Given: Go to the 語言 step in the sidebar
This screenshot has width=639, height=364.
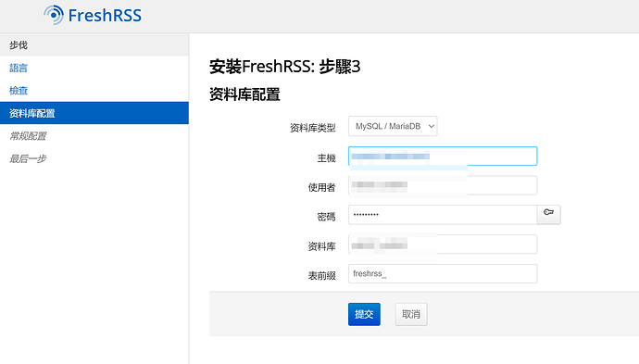Looking at the screenshot, I should point(19,68).
